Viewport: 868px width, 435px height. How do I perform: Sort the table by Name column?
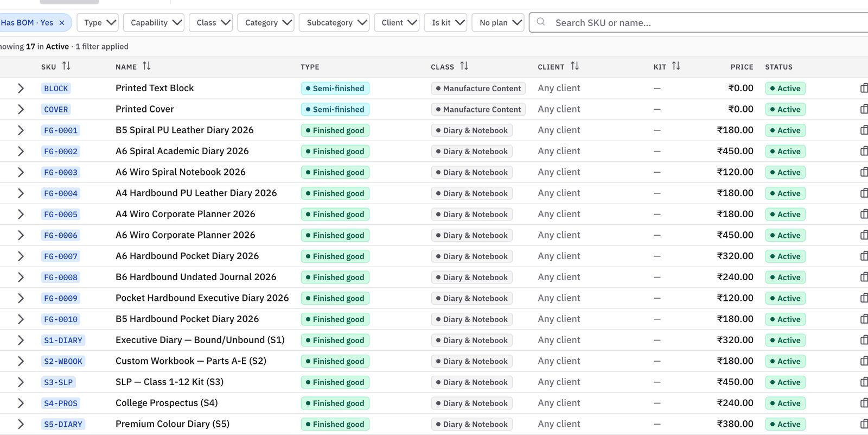coord(146,66)
